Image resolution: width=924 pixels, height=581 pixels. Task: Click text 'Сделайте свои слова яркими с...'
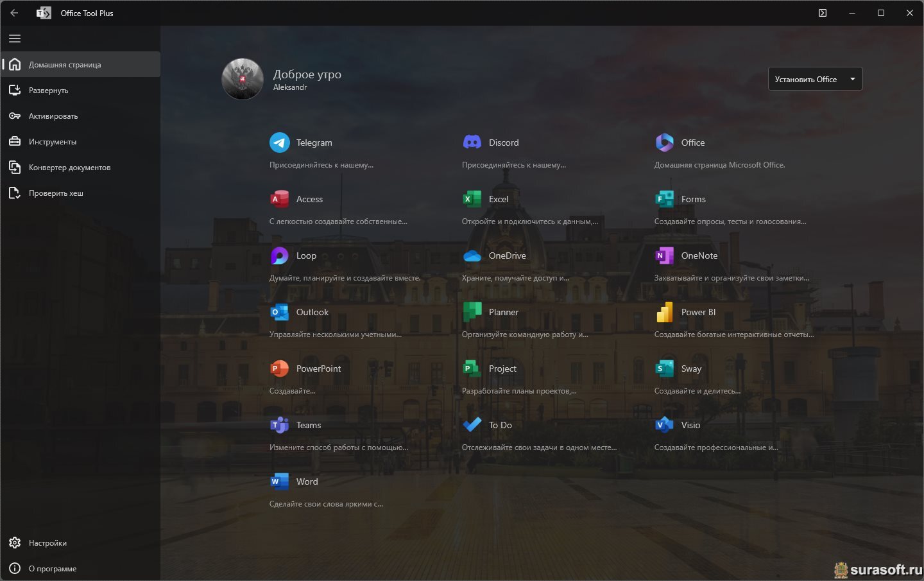[x=326, y=504]
